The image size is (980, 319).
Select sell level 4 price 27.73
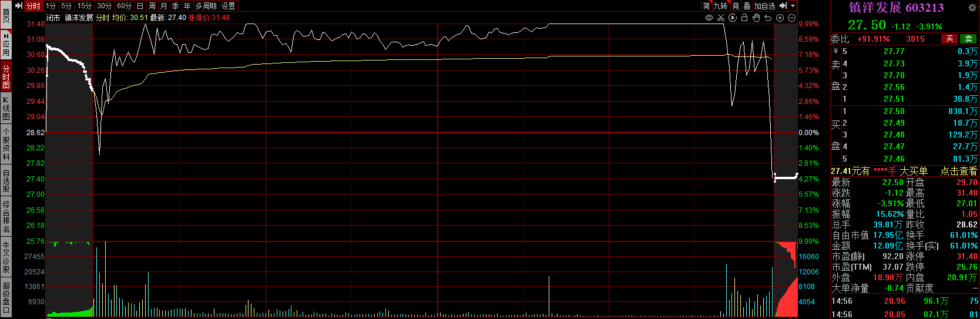pos(894,63)
